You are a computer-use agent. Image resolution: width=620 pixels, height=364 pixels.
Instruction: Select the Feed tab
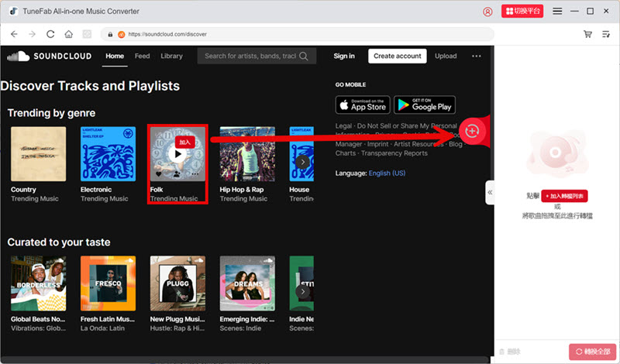(x=142, y=56)
